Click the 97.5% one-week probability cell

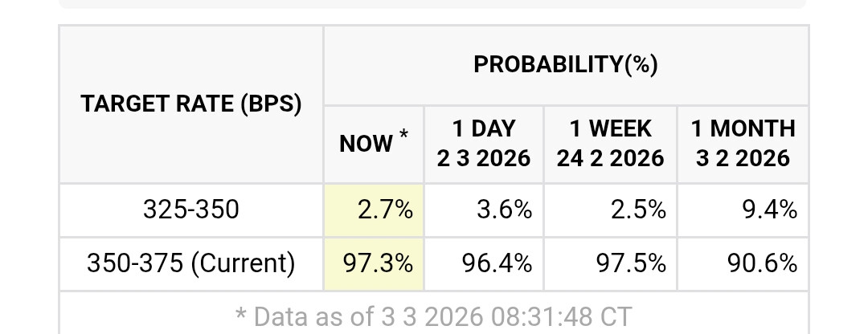click(x=610, y=263)
